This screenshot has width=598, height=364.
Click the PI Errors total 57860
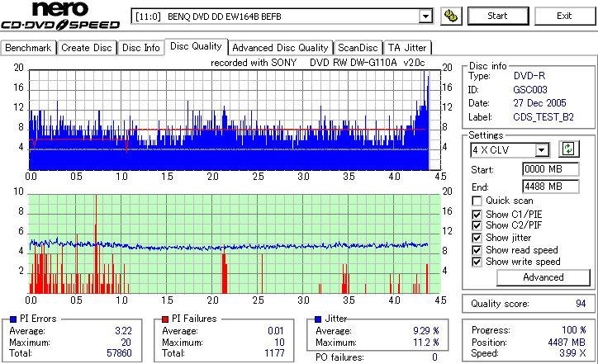coord(119,353)
